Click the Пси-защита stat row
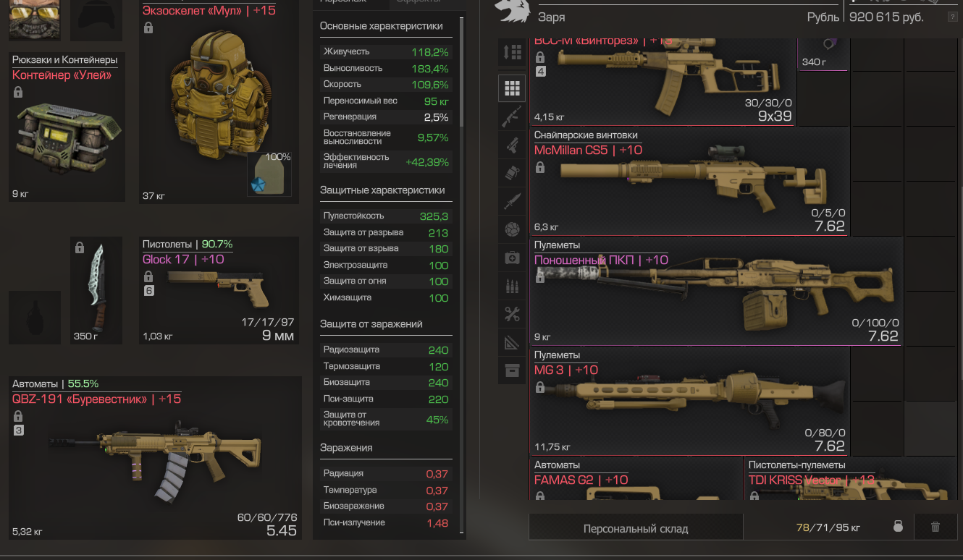Screen dimensions: 963x560 [x=386, y=399]
